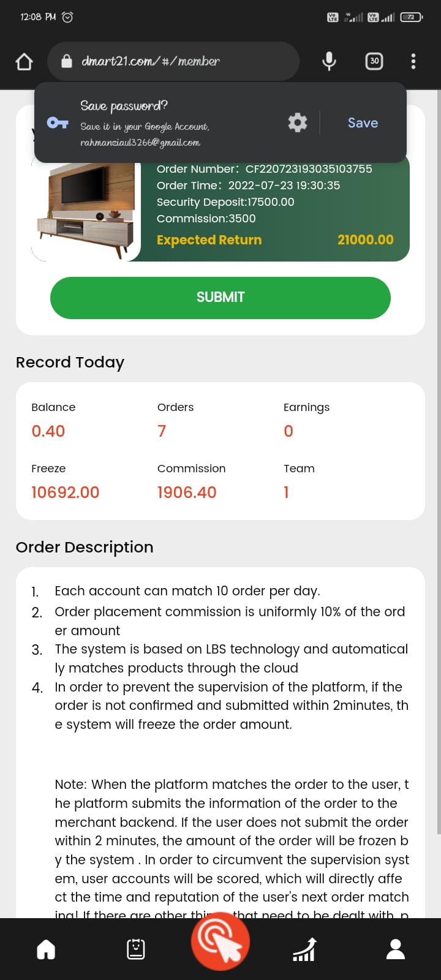
Task: Tap Save in the password prompt
Action: tap(363, 123)
